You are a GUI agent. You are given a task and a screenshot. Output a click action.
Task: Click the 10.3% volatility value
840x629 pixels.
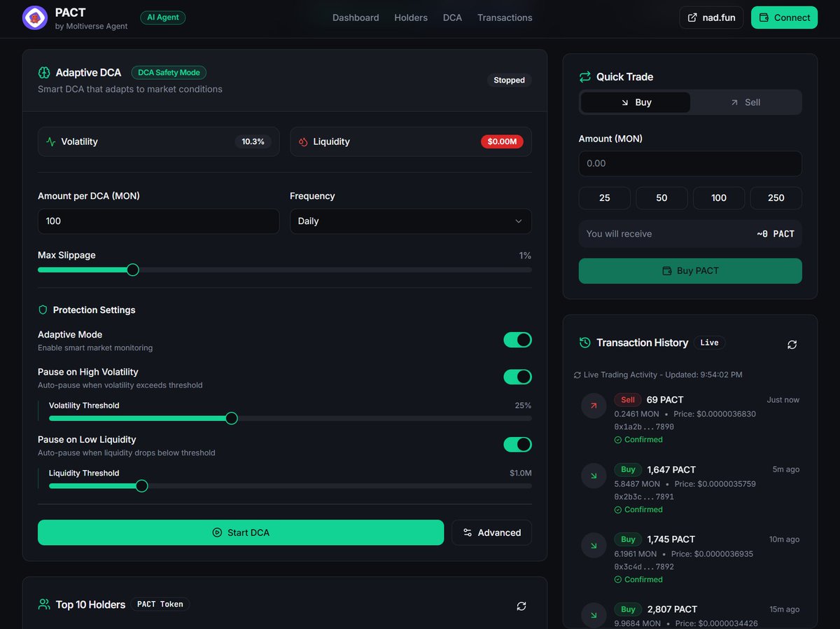[x=253, y=141]
